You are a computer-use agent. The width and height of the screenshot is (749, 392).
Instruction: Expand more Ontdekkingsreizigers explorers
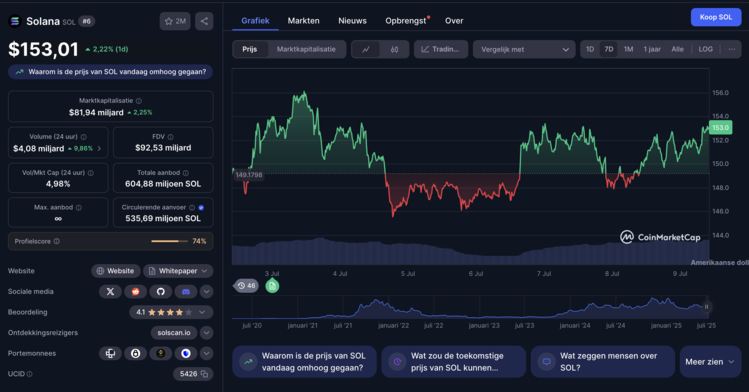(206, 333)
